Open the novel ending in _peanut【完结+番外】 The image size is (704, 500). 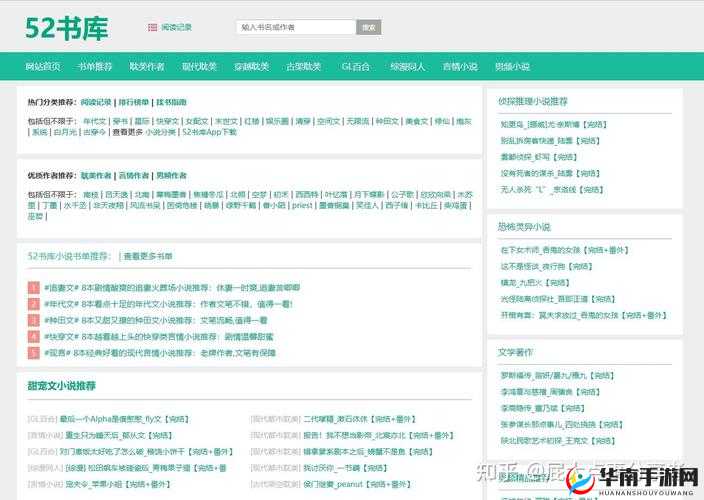356,484
